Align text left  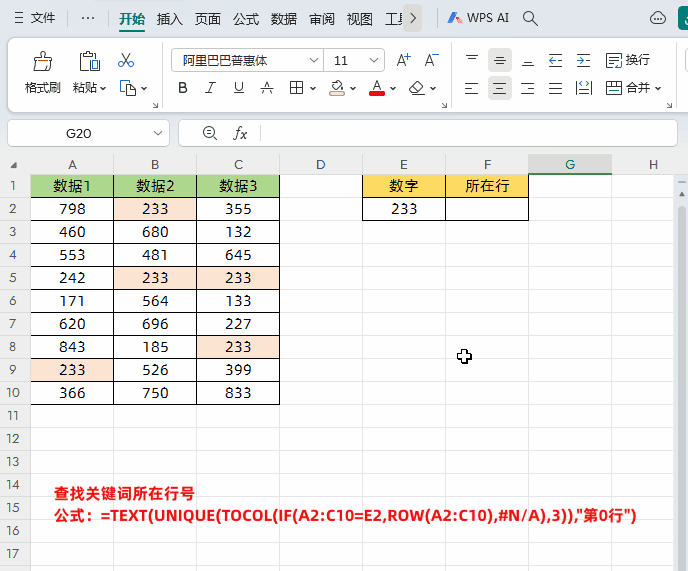(x=472, y=88)
